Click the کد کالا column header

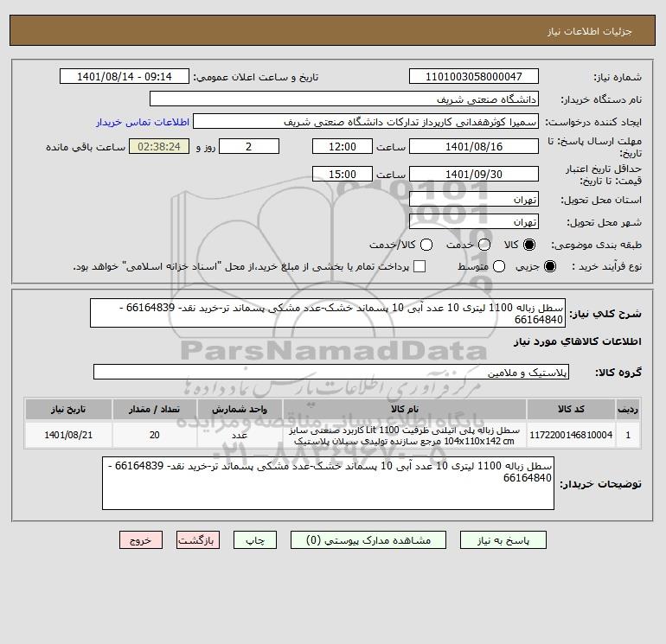coord(571,409)
